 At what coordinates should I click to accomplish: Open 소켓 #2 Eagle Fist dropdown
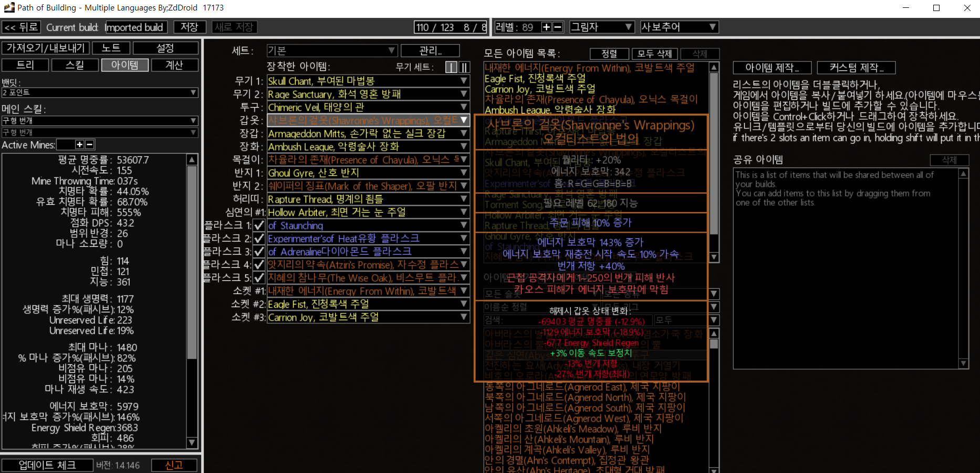pyautogui.click(x=368, y=304)
